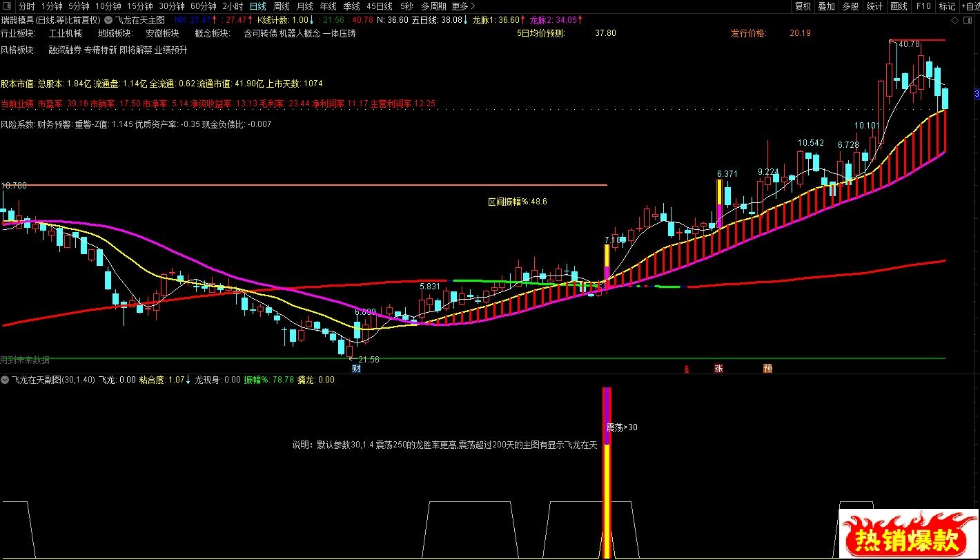Click the 用到未来数据 warning text
This screenshot has width=980, height=560.
point(25,360)
